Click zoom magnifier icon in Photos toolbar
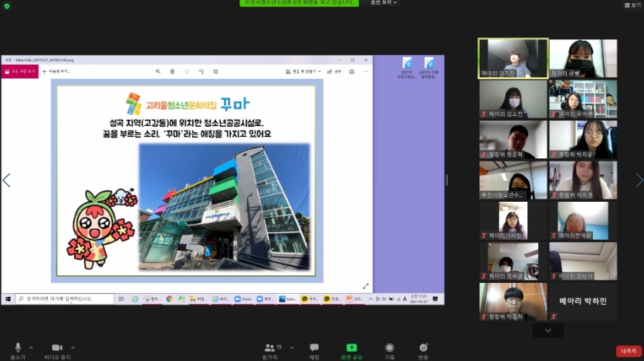Screen dimensions: 644x361 (158, 72)
